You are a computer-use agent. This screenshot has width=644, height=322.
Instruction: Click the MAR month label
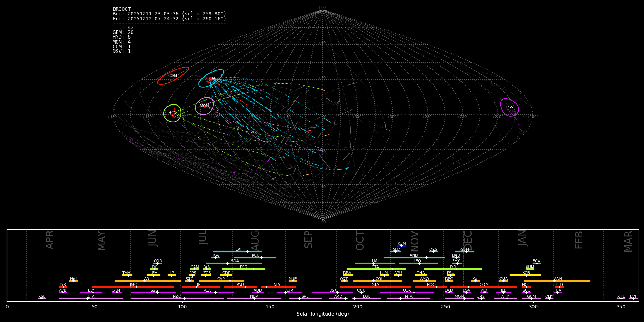[628, 241]
